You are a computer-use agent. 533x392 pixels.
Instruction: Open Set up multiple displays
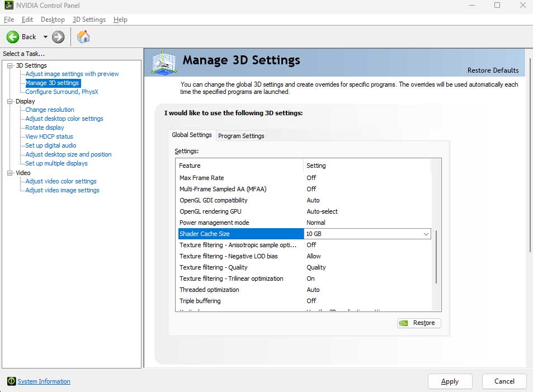pyautogui.click(x=56, y=163)
